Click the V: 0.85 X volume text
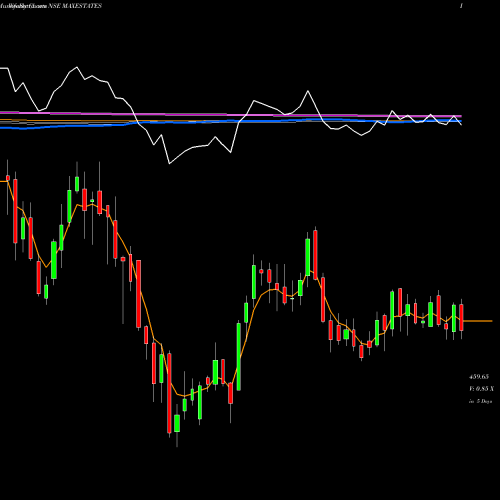This screenshot has width=500, height=500. (x=481, y=389)
